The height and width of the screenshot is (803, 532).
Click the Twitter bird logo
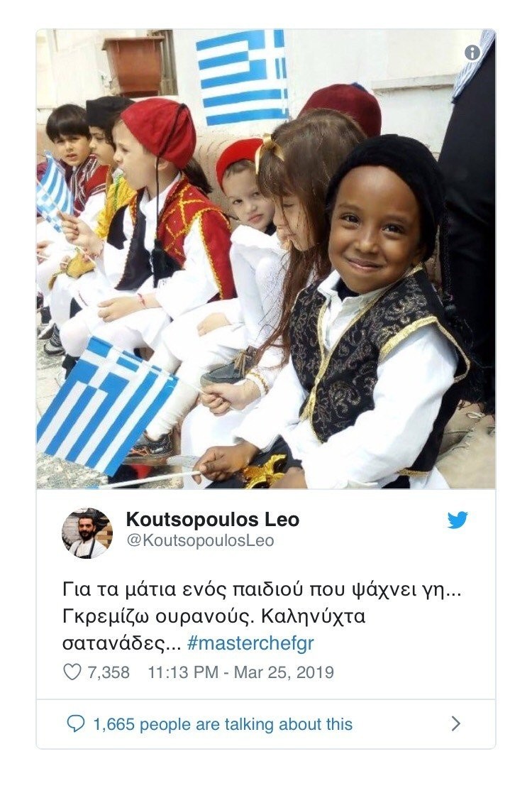click(x=458, y=520)
